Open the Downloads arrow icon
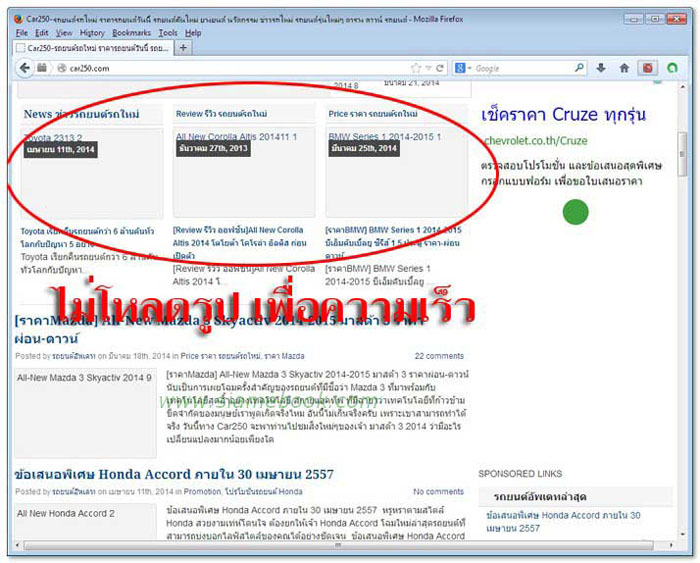The image size is (700, 563). (601, 68)
